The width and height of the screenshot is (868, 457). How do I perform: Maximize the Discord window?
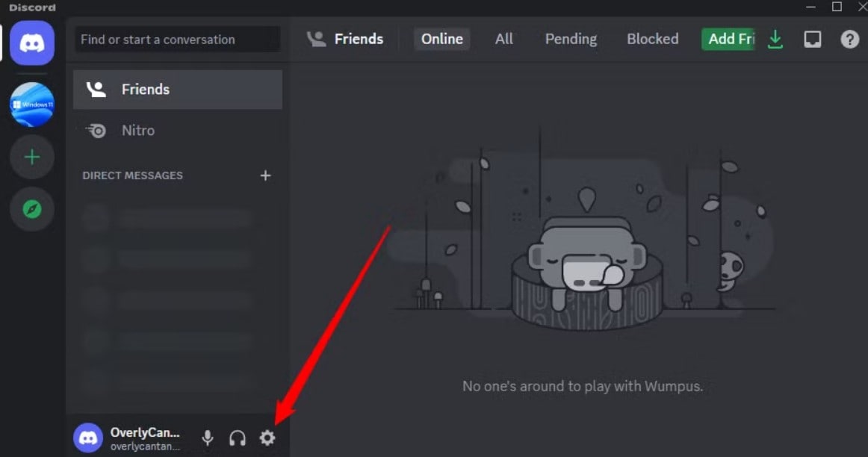tap(837, 7)
